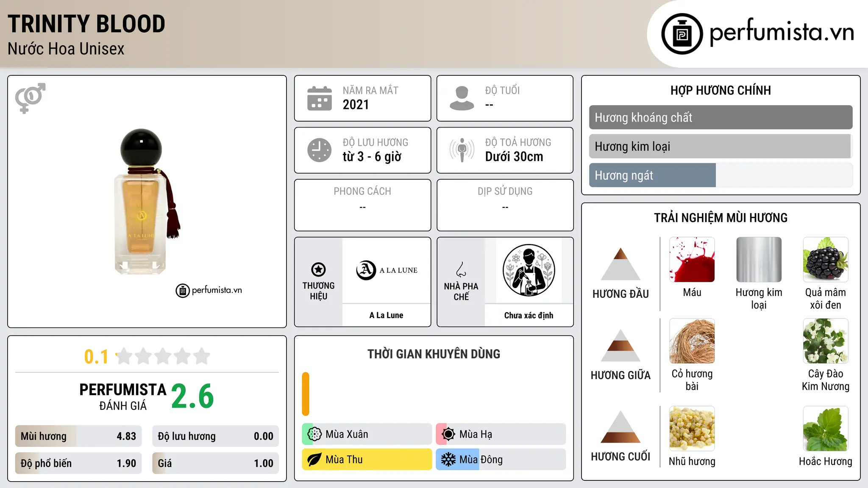Click the Độ lưu hương 0.00 rating bar

click(216, 436)
